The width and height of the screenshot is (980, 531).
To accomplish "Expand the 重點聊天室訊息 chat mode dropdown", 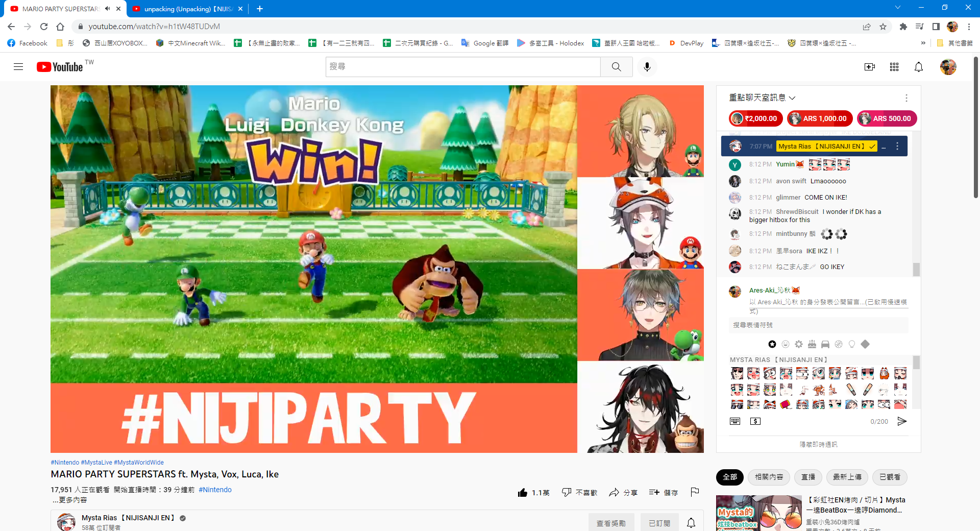I will tap(762, 98).
